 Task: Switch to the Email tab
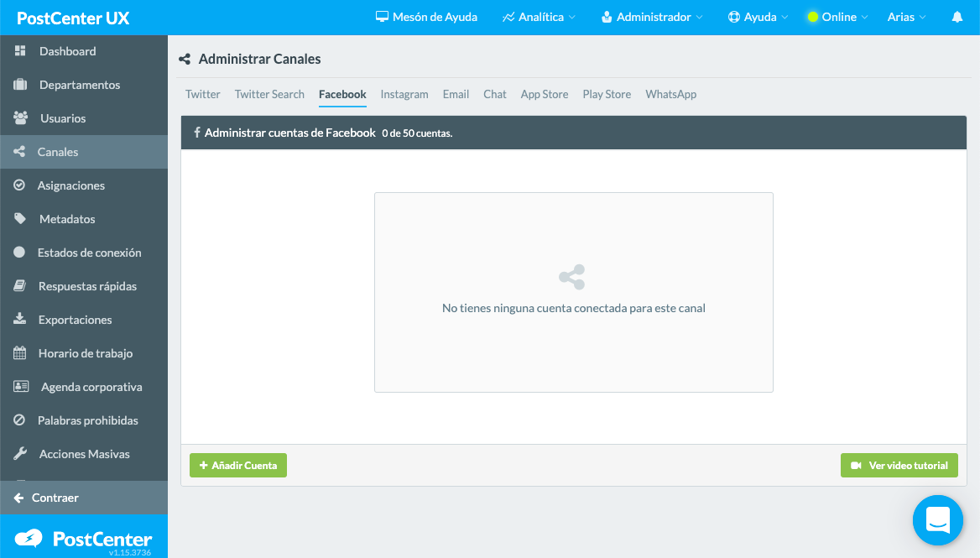point(456,94)
